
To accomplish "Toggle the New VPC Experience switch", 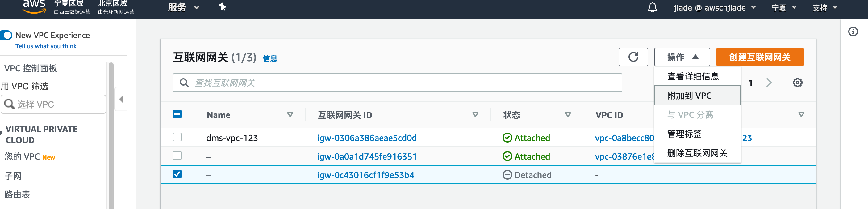I will tap(6, 35).
